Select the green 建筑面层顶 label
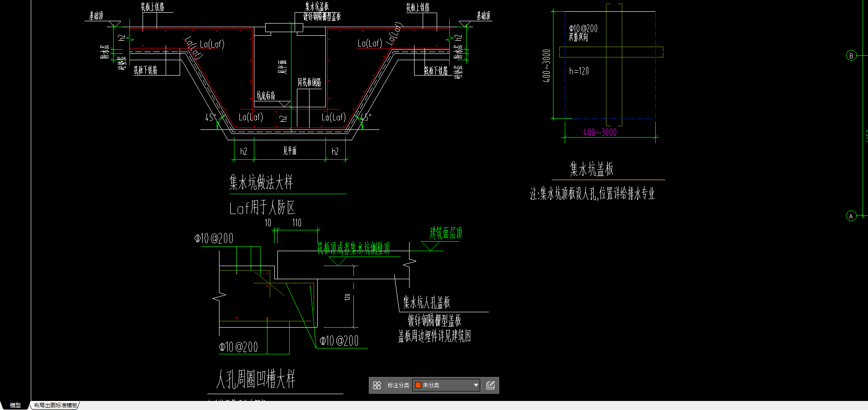The height and width of the screenshot is (410, 868). point(446,233)
